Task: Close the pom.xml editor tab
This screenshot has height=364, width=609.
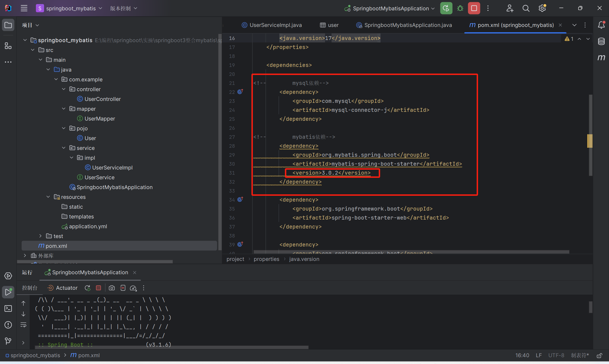Action: coord(560,25)
